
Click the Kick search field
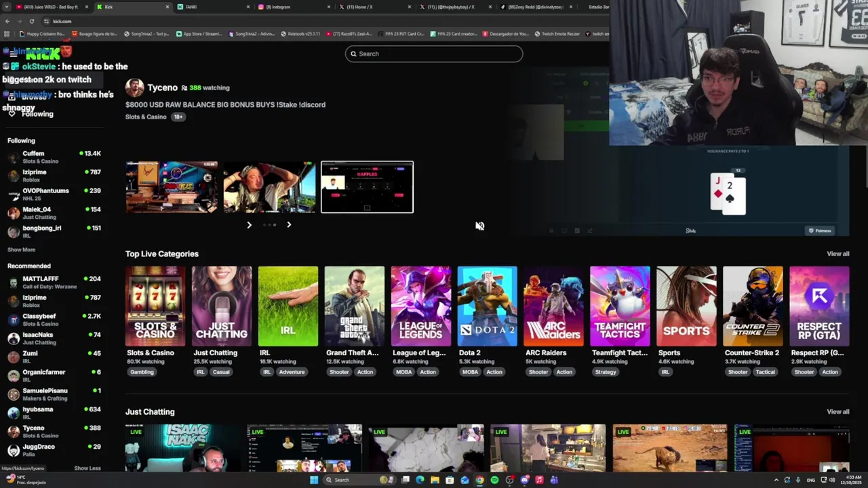pyautogui.click(x=434, y=54)
